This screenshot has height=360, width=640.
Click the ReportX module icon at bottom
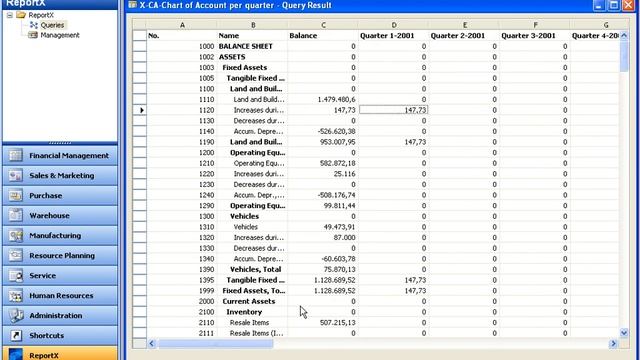coord(16,354)
